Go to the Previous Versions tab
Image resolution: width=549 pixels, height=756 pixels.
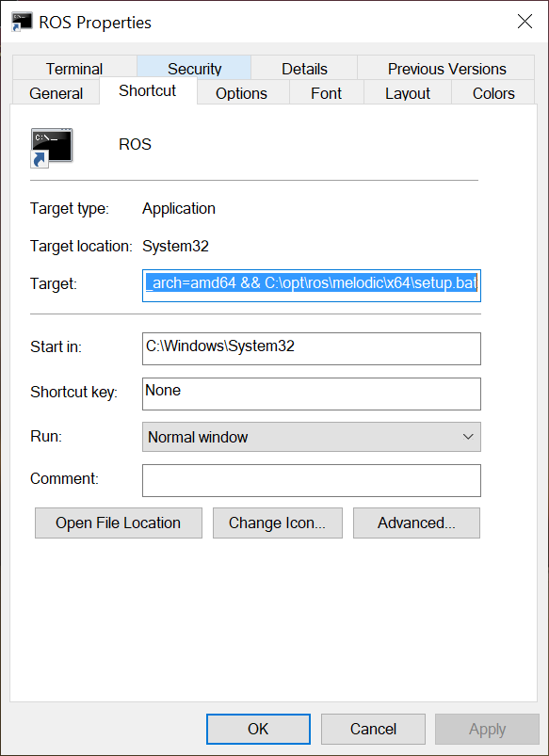[x=446, y=69]
